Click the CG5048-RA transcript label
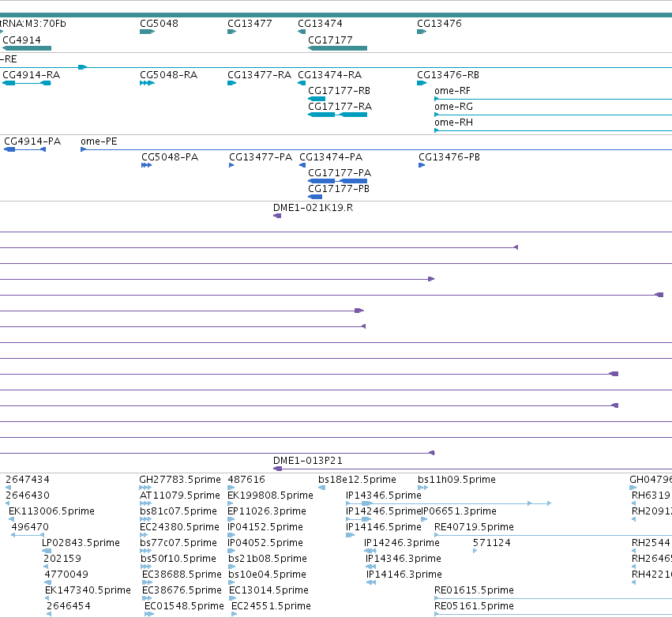The image size is (672, 618). tap(168, 75)
